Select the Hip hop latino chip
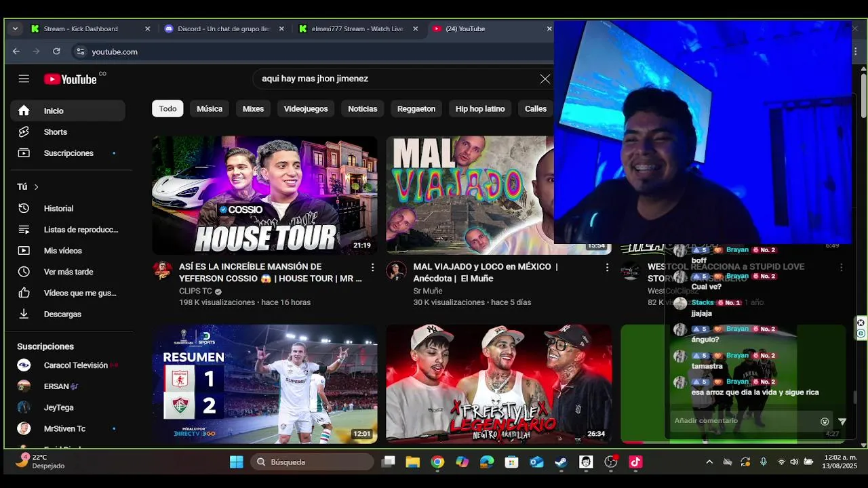Screen dimensions: 868x488 point(480,108)
